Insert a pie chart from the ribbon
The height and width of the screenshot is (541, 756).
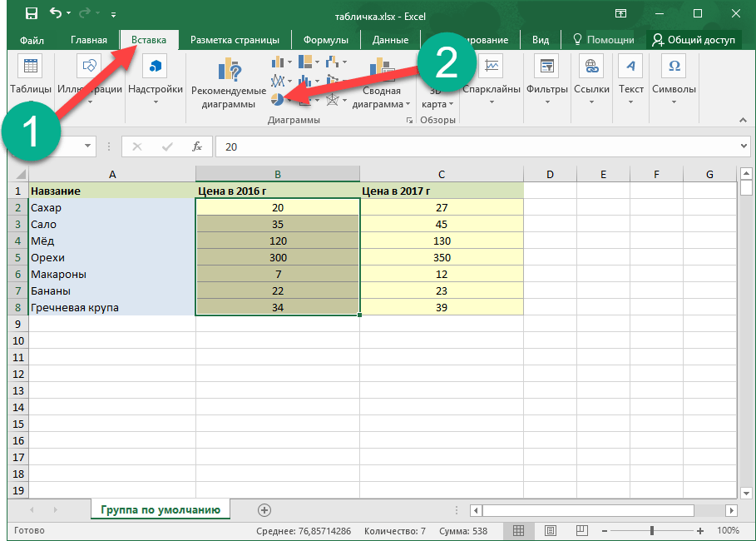(x=278, y=99)
